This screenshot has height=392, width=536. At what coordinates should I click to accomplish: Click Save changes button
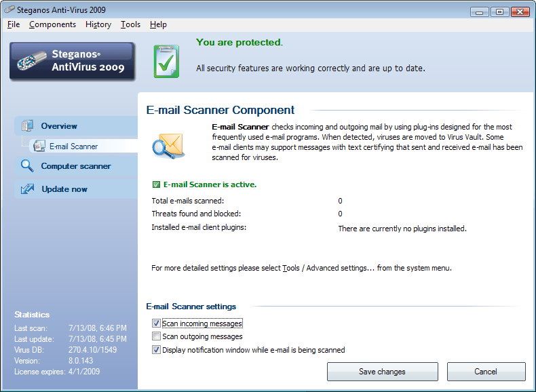coord(382,372)
